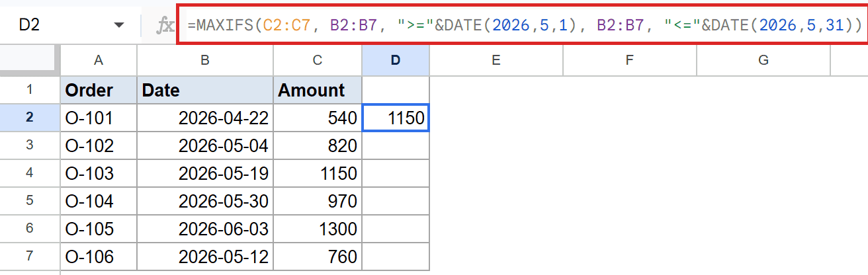Select the amount cell 1300
This screenshot has width=868, height=275.
point(318,229)
